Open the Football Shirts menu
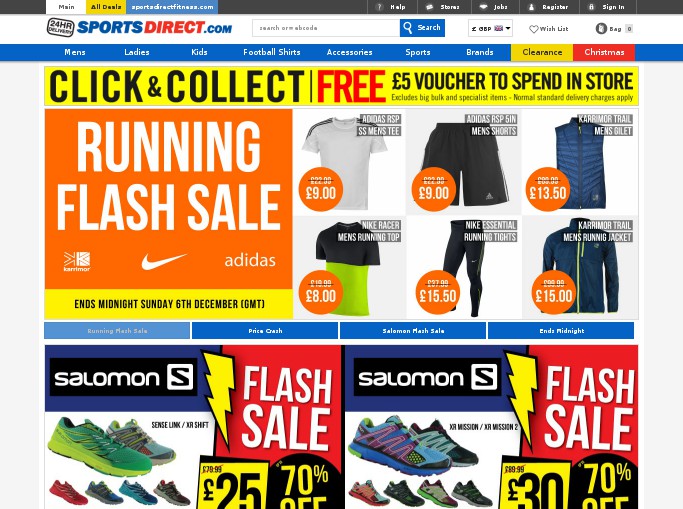683x509 pixels. [x=272, y=52]
